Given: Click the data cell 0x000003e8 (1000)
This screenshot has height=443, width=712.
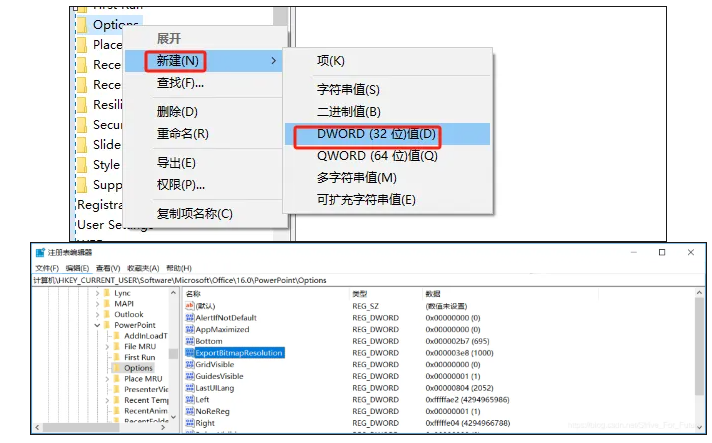Looking at the screenshot, I should click(459, 353).
